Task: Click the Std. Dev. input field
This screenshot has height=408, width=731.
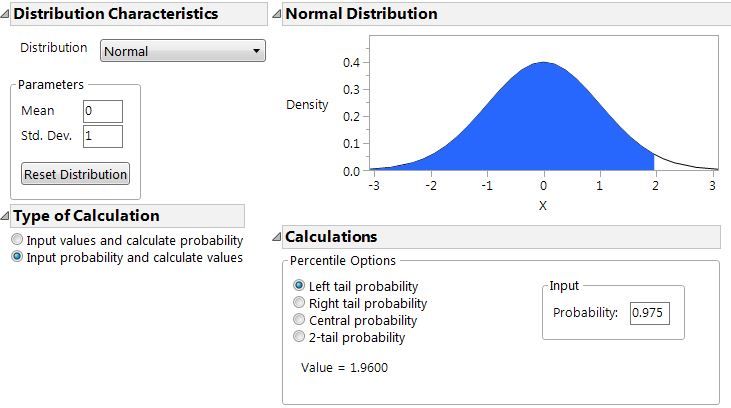Action: coord(103,136)
